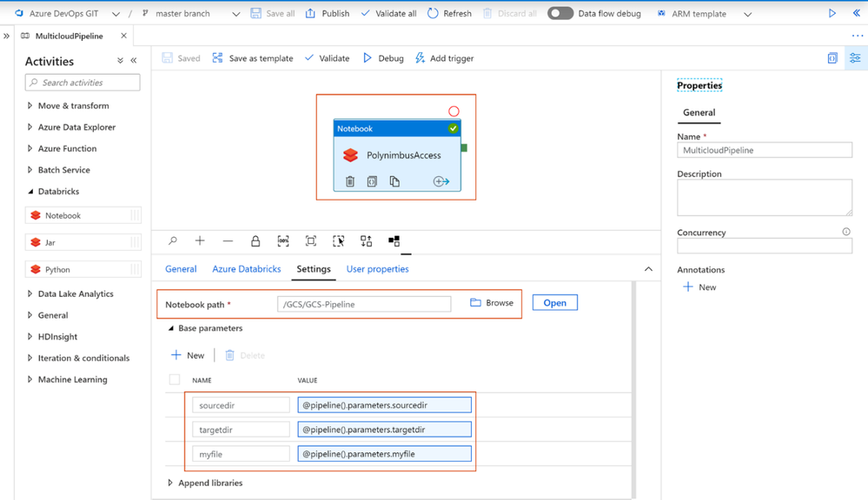Screen dimensions: 868x500
Task: Click the Discard all trash icon
Action: click(487, 13)
